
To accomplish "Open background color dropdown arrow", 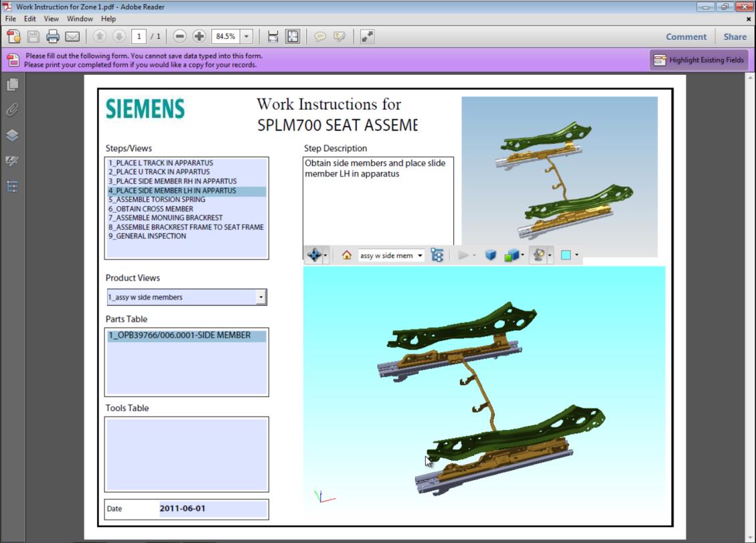I will 577,255.
